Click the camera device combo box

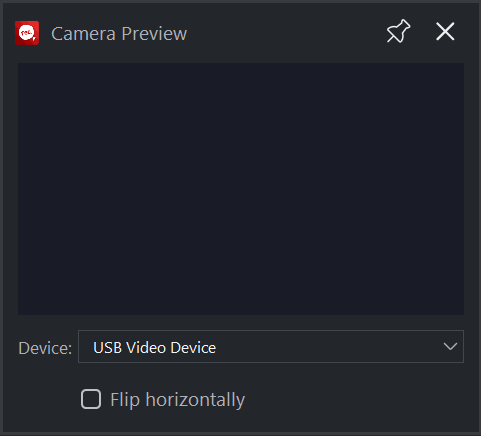271,347
